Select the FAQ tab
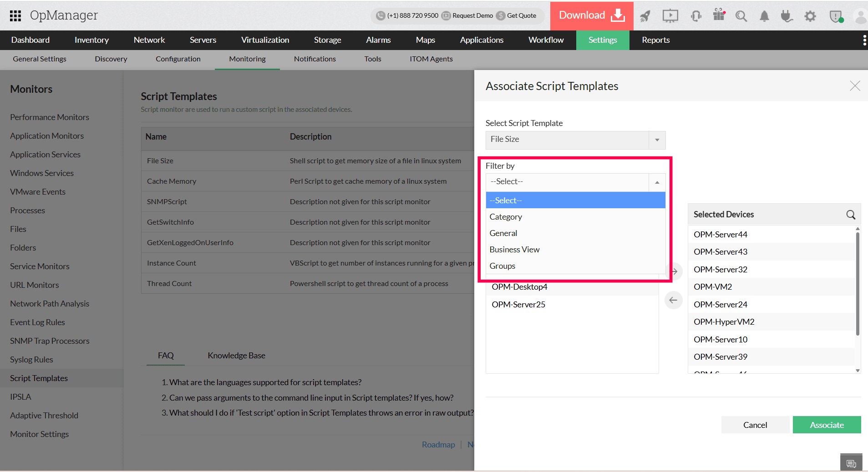The height and width of the screenshot is (472, 868). tap(166, 356)
